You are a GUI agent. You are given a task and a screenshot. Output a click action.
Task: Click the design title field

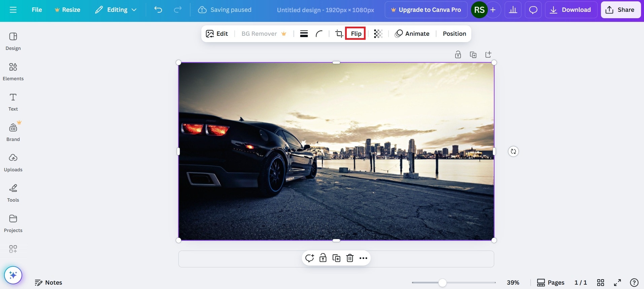[x=325, y=10]
